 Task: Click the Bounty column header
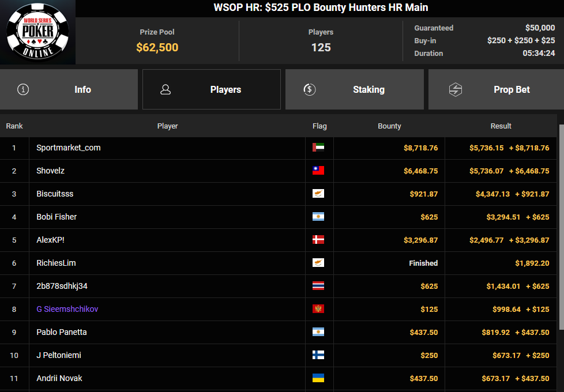[x=389, y=126]
